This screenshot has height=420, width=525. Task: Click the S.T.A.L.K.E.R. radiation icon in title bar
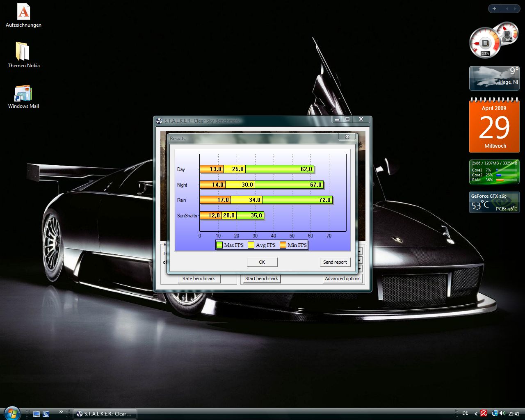pos(160,121)
